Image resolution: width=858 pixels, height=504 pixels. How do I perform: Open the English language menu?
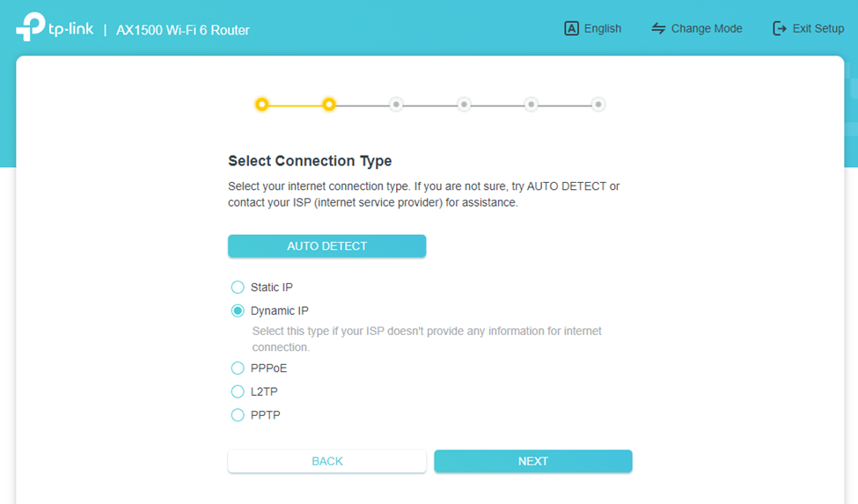coord(603,28)
